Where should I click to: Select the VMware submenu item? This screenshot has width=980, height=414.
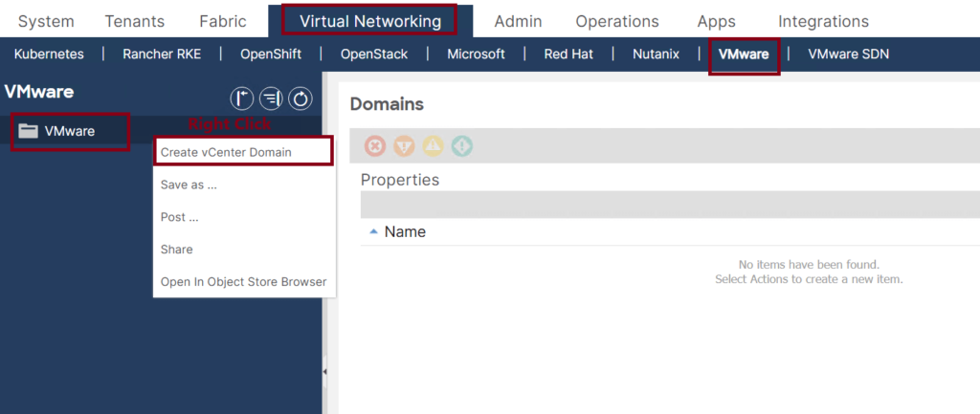744,54
